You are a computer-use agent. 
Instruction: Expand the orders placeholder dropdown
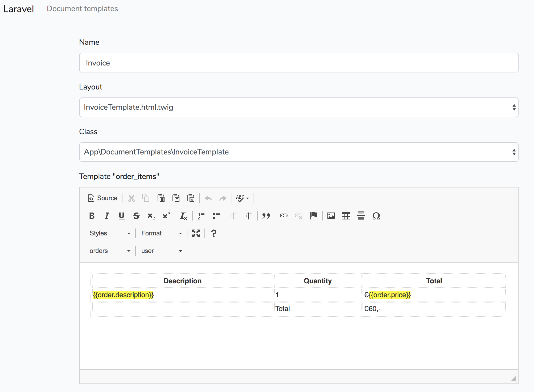[110, 250]
